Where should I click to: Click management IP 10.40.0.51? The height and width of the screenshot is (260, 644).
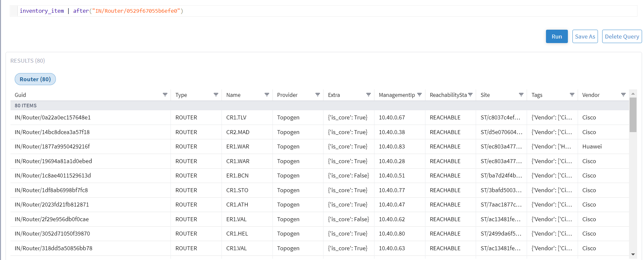(x=392, y=176)
